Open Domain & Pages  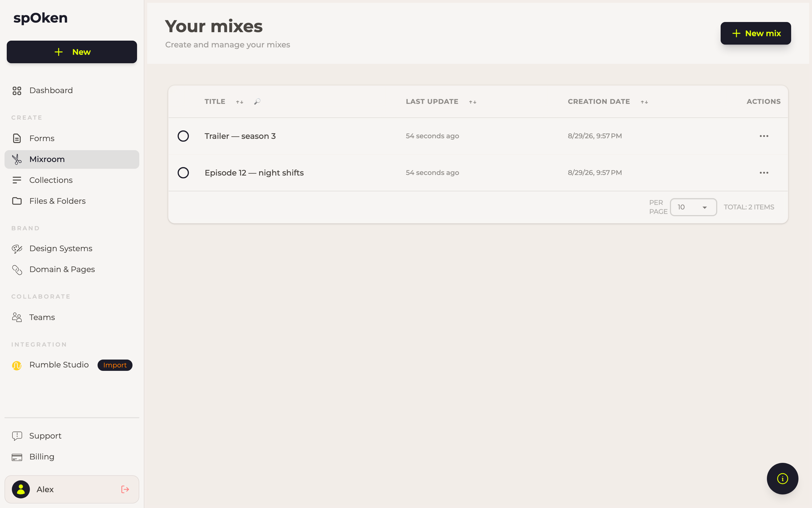click(72, 270)
